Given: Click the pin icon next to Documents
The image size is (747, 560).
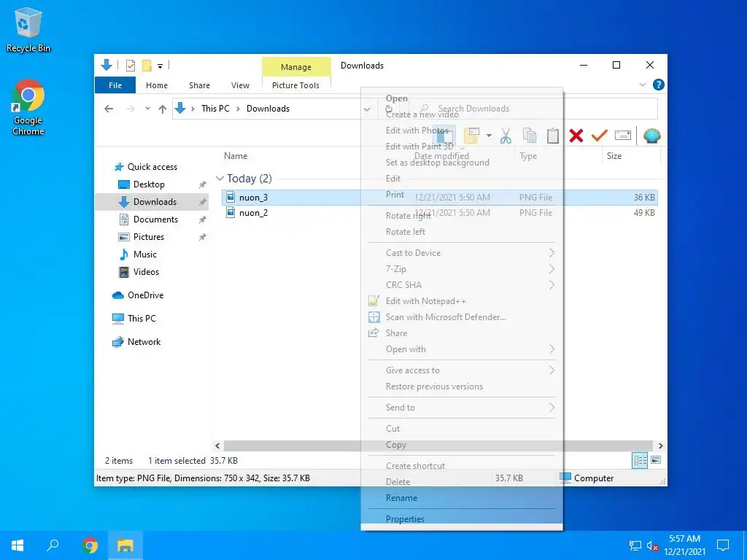Looking at the screenshot, I should pyautogui.click(x=203, y=219).
